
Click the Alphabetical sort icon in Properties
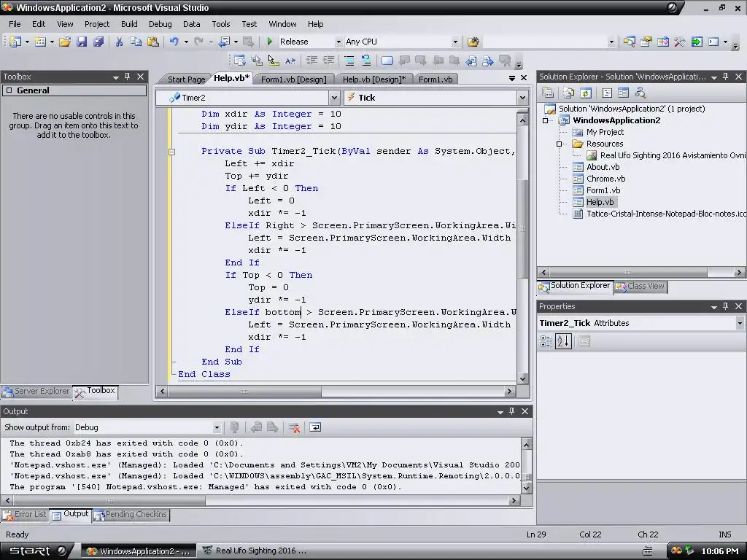click(x=563, y=341)
